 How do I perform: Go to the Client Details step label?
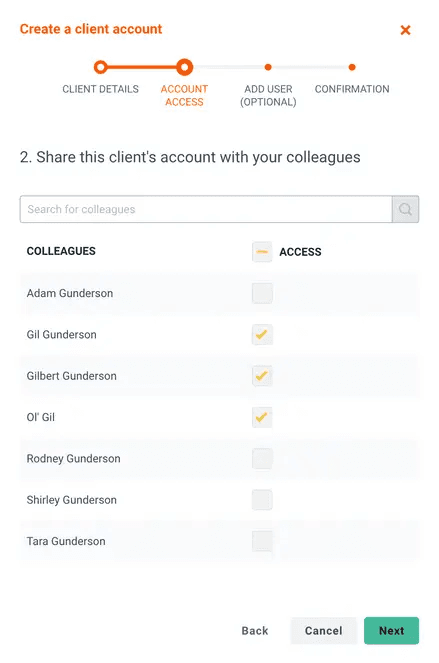click(x=101, y=89)
